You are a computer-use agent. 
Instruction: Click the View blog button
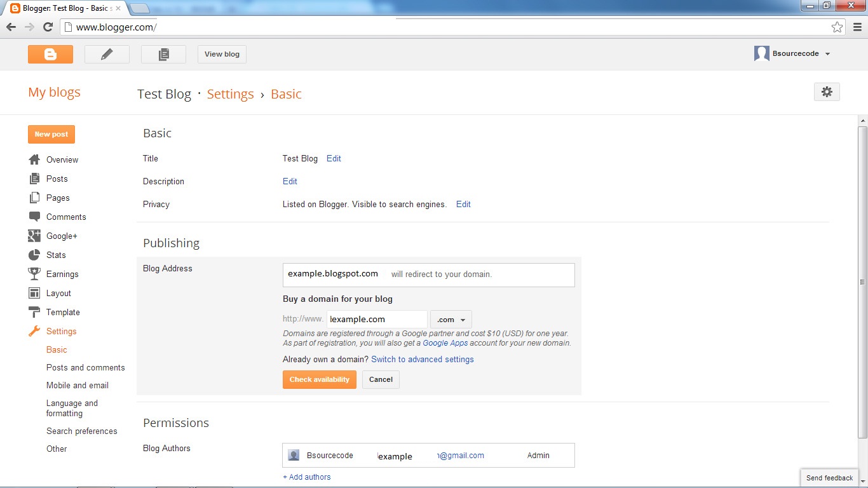[222, 54]
